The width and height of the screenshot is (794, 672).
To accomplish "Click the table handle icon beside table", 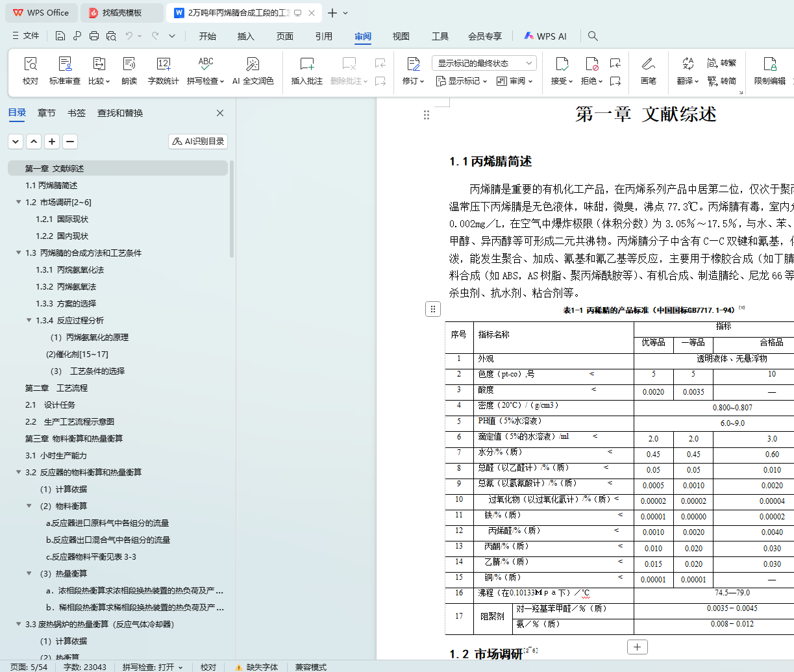I will tap(433, 309).
